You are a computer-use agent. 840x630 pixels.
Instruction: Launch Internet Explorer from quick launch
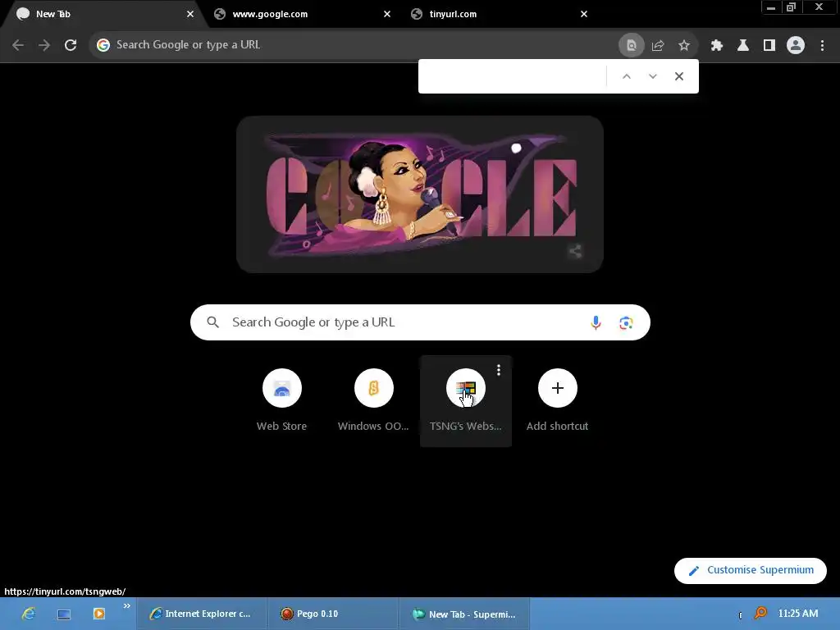click(29, 614)
